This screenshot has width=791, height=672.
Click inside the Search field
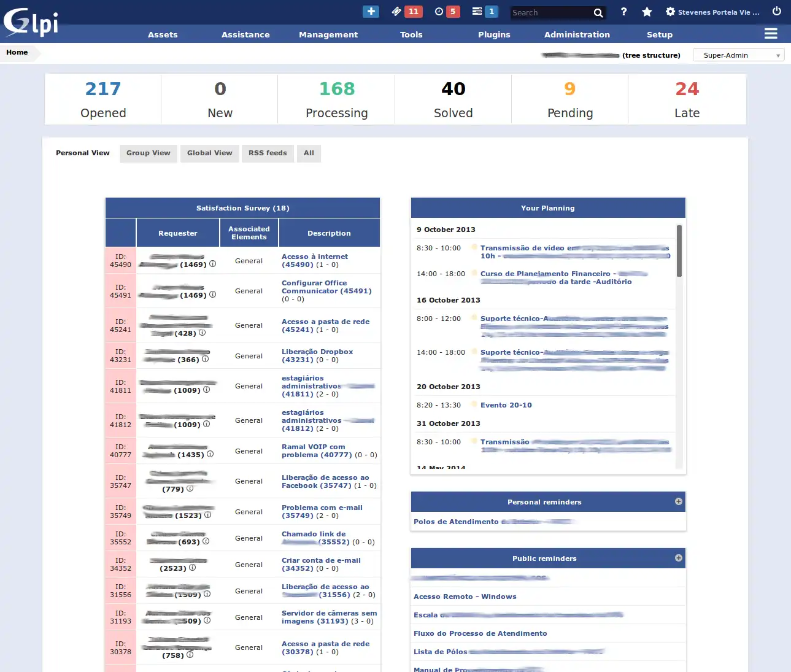(552, 12)
